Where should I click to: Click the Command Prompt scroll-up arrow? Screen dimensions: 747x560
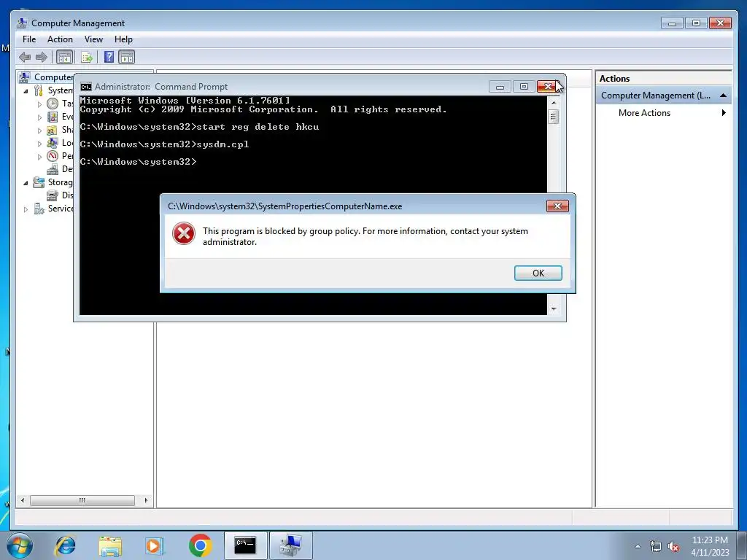pyautogui.click(x=554, y=102)
